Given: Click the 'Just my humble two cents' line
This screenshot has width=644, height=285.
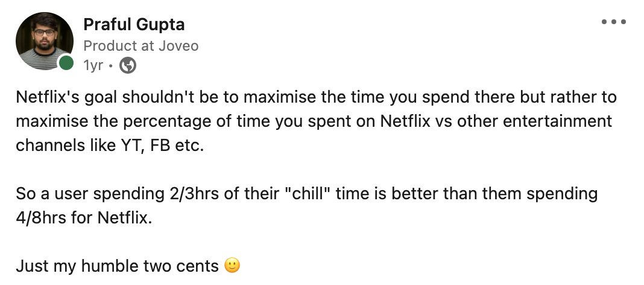Looking at the screenshot, I should pos(117,266).
